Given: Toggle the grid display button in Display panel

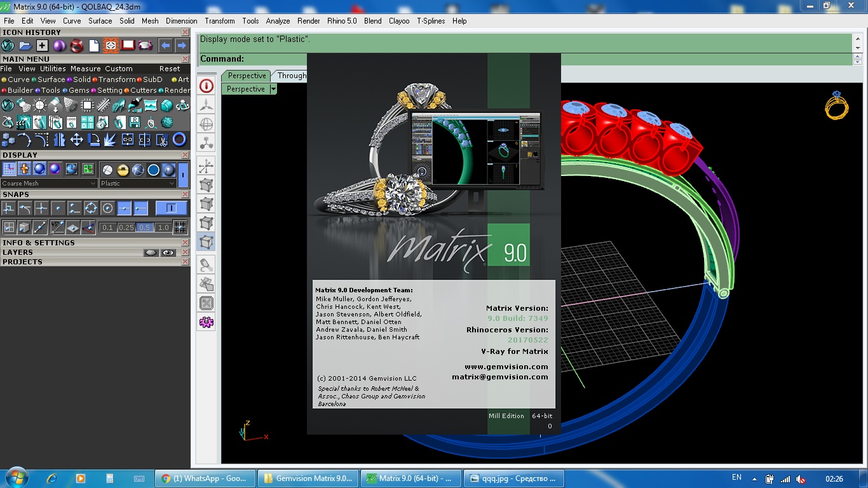Looking at the screenshot, I should pyautogui.click(x=10, y=169).
